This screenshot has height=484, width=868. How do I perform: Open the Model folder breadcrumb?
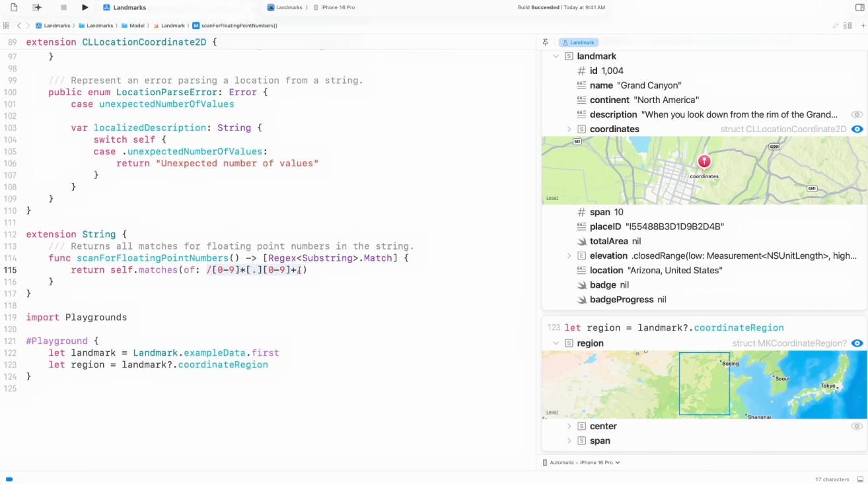click(x=132, y=26)
